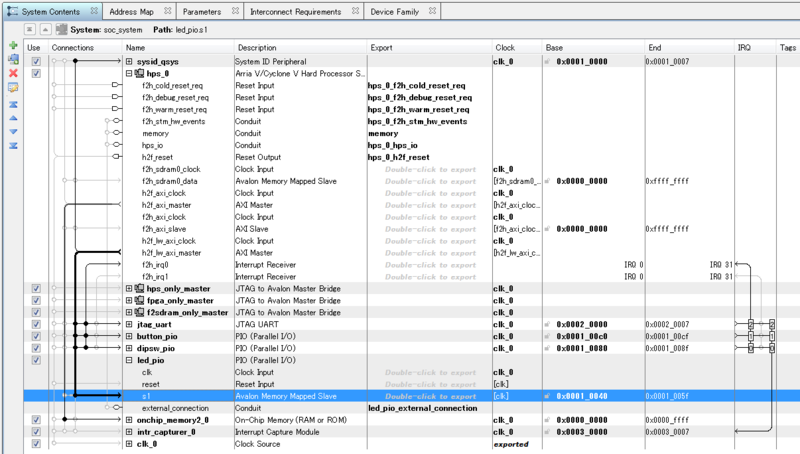
Task: Click the hps_only_master component chip icon
Action: [x=139, y=289]
